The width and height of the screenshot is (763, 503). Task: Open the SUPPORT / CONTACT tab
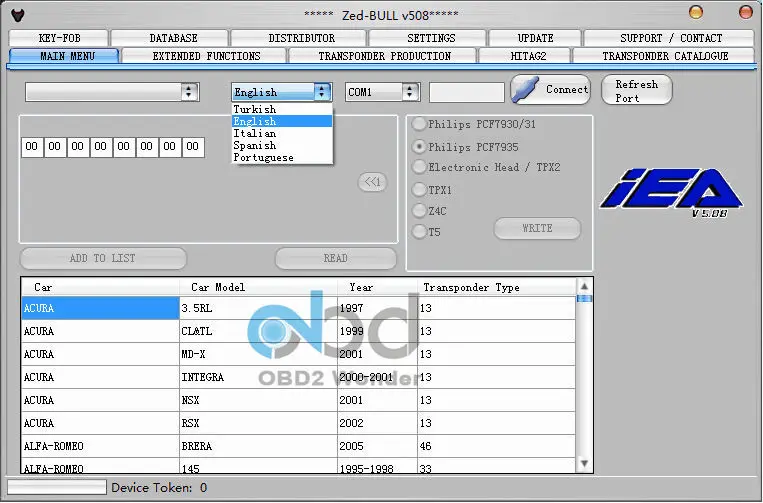coord(669,38)
